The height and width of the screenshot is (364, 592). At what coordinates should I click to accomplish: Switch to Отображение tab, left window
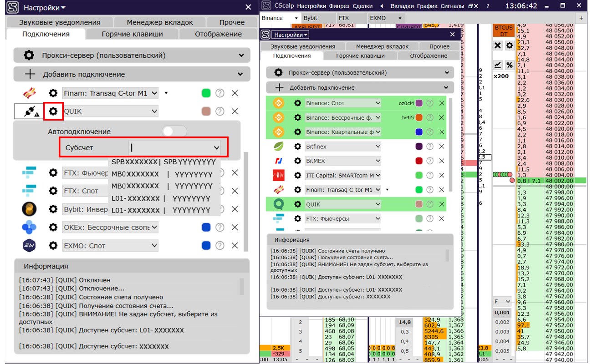click(218, 34)
